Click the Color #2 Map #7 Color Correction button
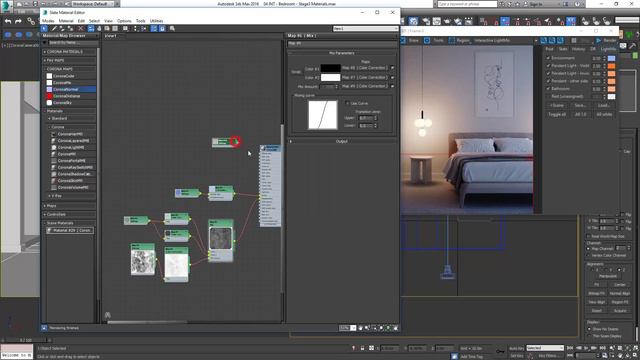The image size is (640, 360). point(364,77)
